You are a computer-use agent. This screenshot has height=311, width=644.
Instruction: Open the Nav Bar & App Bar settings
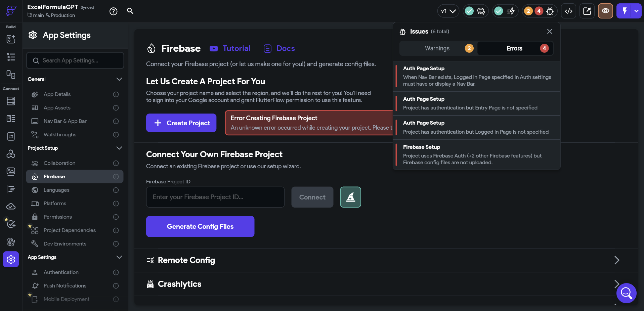click(75, 121)
